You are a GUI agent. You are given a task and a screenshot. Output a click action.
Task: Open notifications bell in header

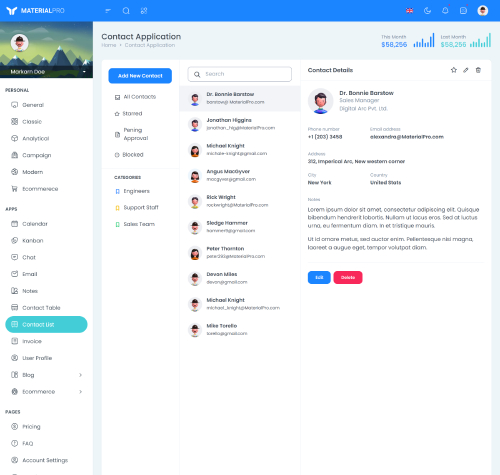coord(445,11)
